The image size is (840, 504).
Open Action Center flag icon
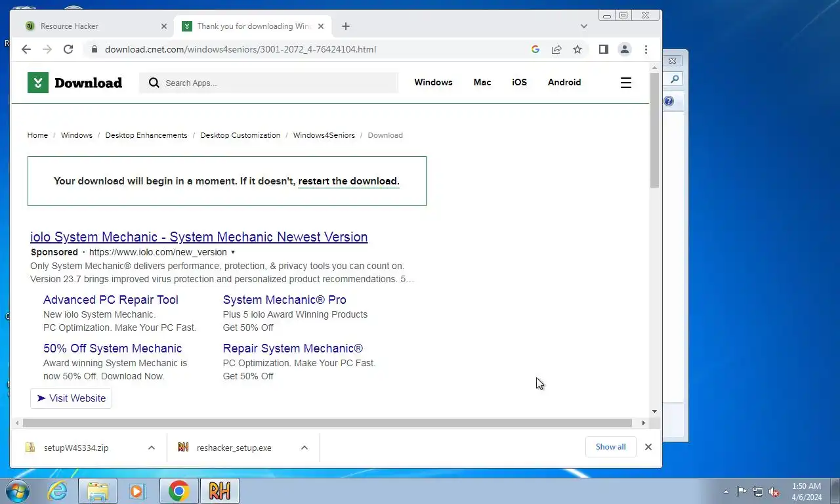pos(742,492)
